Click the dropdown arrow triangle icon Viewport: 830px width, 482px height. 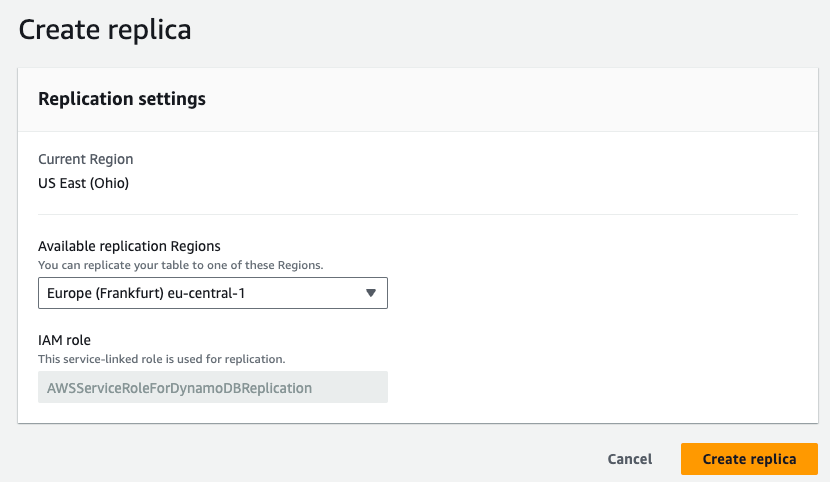pyautogui.click(x=370, y=293)
